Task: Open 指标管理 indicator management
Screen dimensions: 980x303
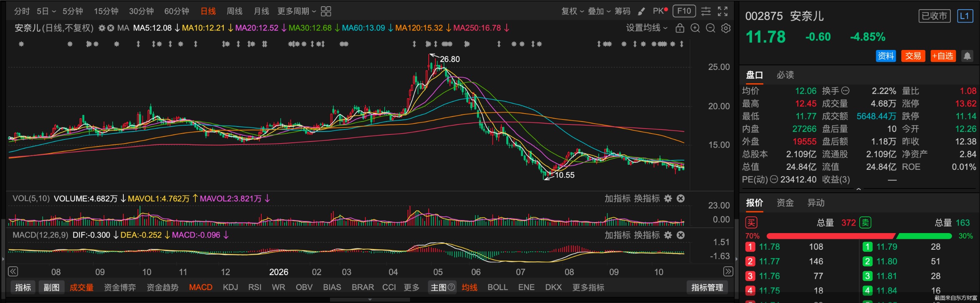Action: (x=707, y=287)
